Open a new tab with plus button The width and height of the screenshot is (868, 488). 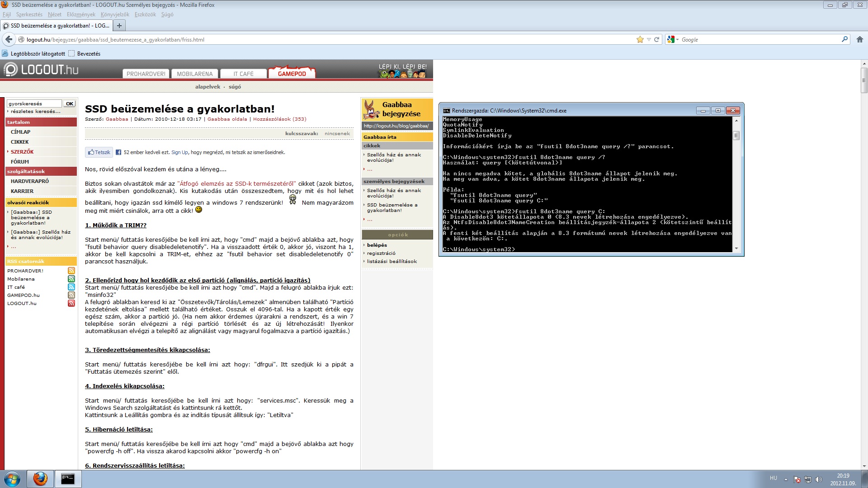119,26
